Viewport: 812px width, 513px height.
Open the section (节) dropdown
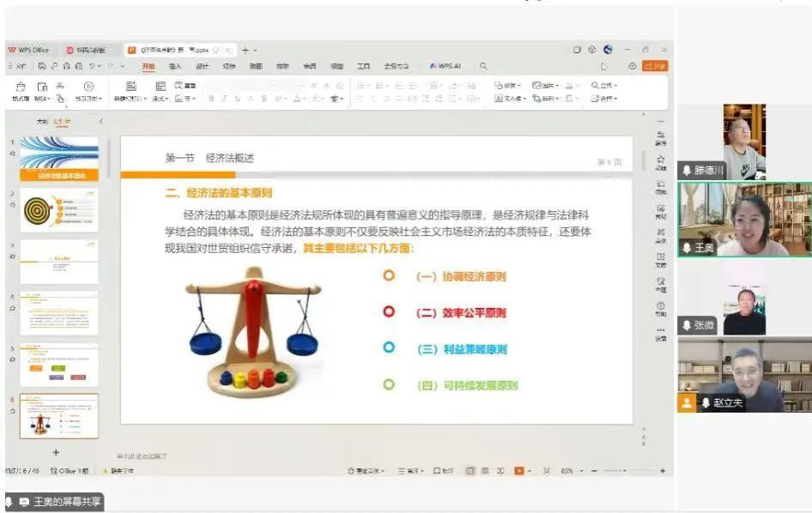(x=185, y=99)
